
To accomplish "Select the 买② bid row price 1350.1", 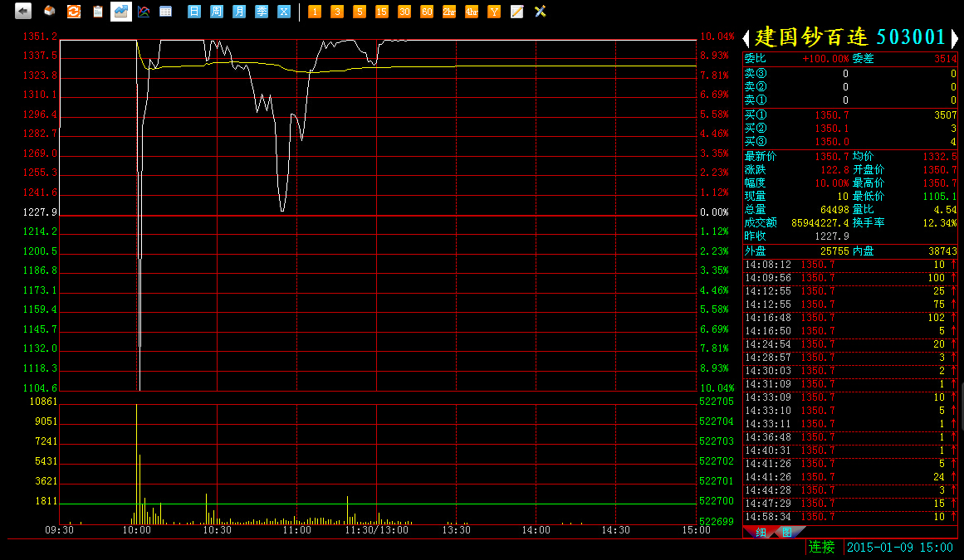I will point(850,129).
